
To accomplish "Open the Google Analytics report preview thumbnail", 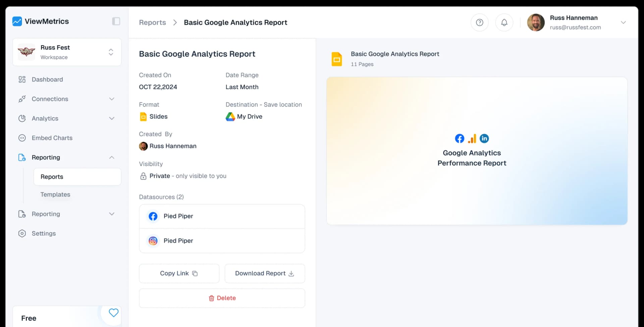I will pos(477,150).
